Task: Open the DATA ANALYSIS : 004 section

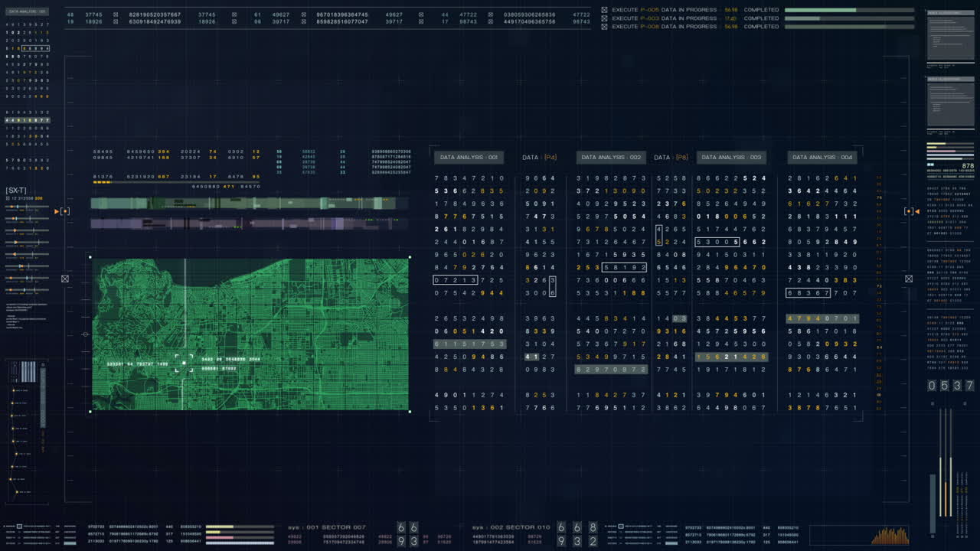Action: pos(822,157)
